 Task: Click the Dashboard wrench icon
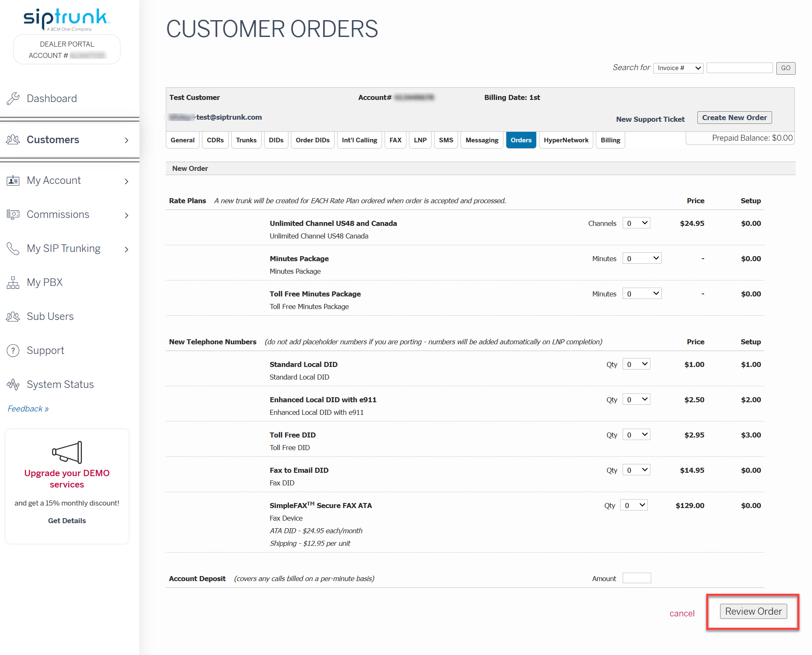[13, 98]
